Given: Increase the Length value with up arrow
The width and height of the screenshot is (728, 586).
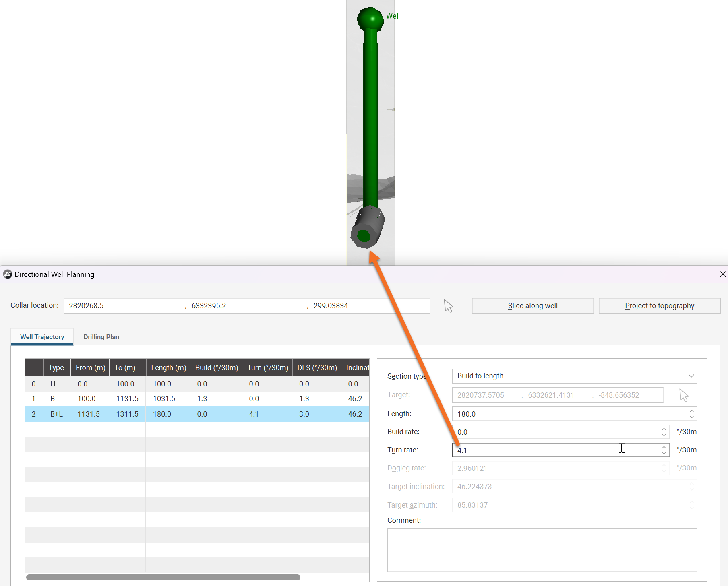Looking at the screenshot, I should 691,411.
